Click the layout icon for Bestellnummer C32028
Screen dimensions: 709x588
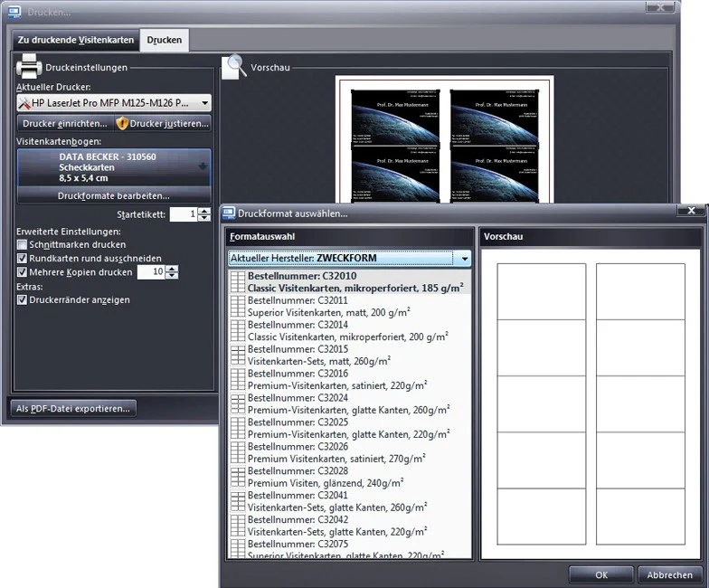pyautogui.click(x=237, y=478)
